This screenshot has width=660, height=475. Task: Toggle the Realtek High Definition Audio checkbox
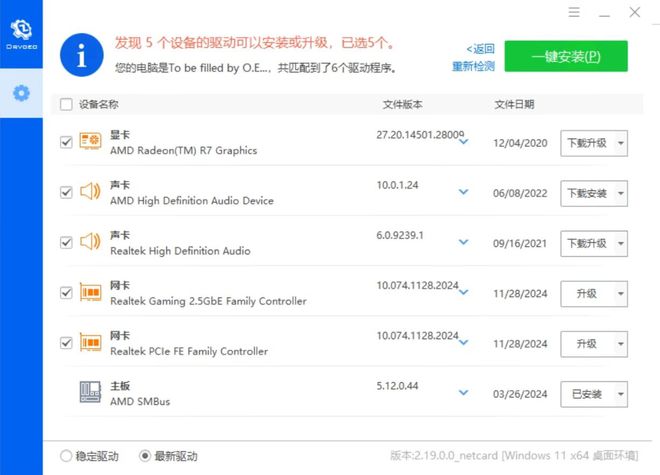66,242
